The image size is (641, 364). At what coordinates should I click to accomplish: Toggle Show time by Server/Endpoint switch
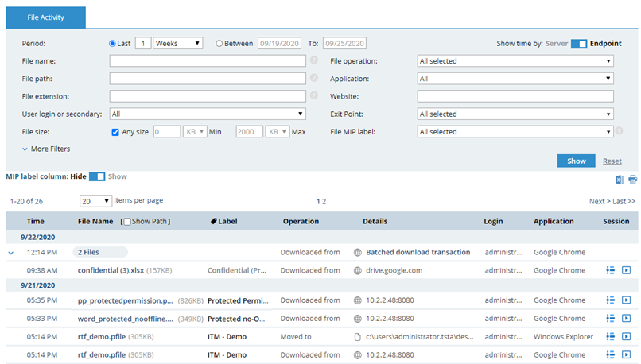[x=578, y=44]
